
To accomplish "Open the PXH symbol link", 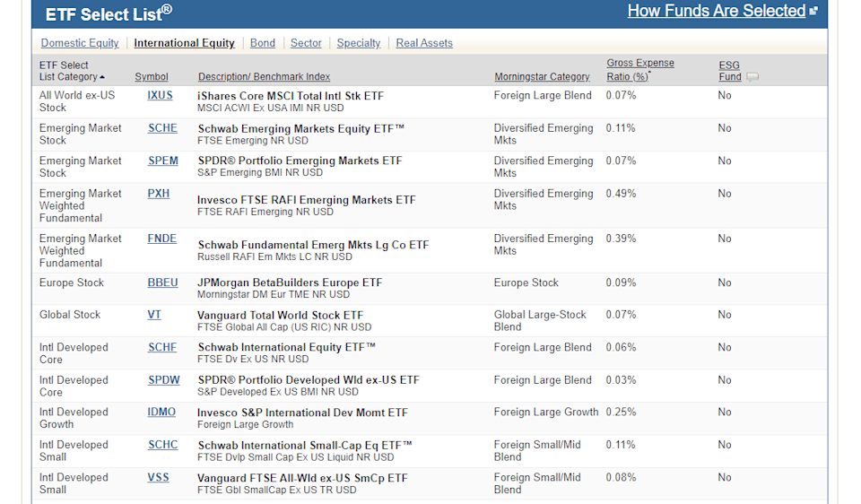I will click(x=159, y=194).
